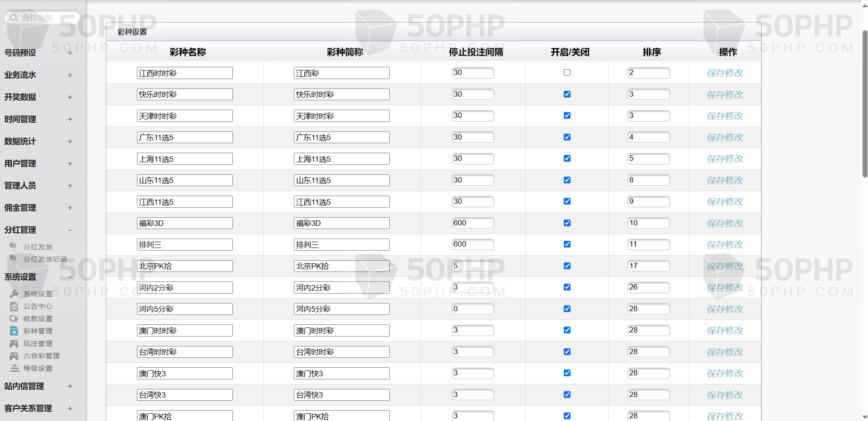Viewport: 868px width, 421px height.
Task: Click the icon beside 等级设置
Action: coord(14,368)
